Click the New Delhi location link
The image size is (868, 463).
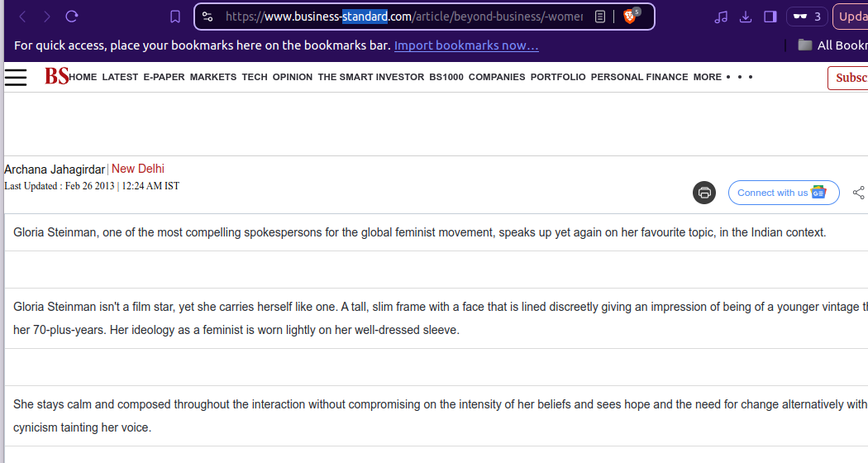pos(138,169)
